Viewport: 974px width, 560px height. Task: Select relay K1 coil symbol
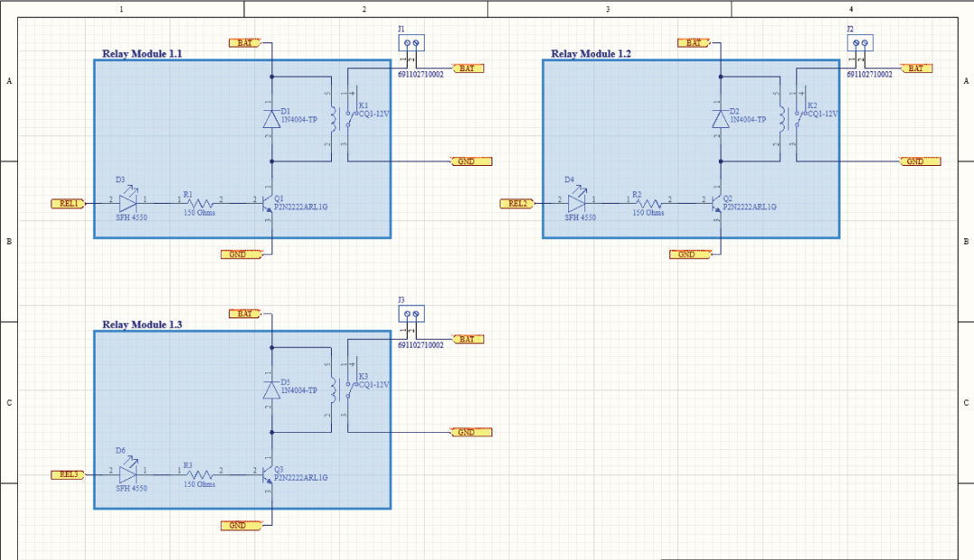point(334,118)
